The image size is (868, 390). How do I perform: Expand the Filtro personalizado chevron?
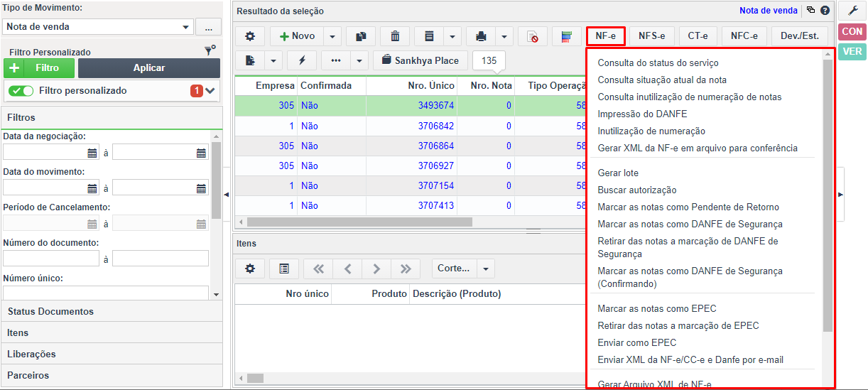coord(210,91)
